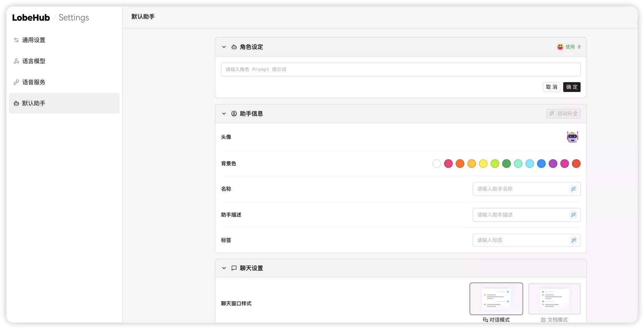The height and width of the screenshot is (329, 644).
Task: Switch to the 语言模型 settings page
Action: [34, 61]
